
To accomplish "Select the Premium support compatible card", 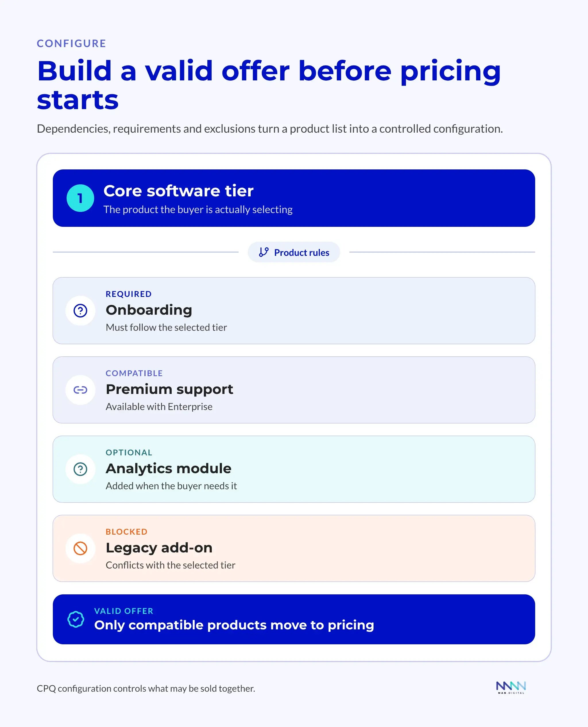I will [294, 390].
